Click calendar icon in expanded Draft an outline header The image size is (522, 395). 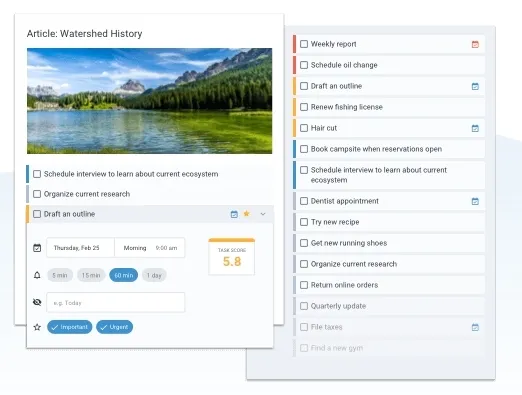pos(234,214)
